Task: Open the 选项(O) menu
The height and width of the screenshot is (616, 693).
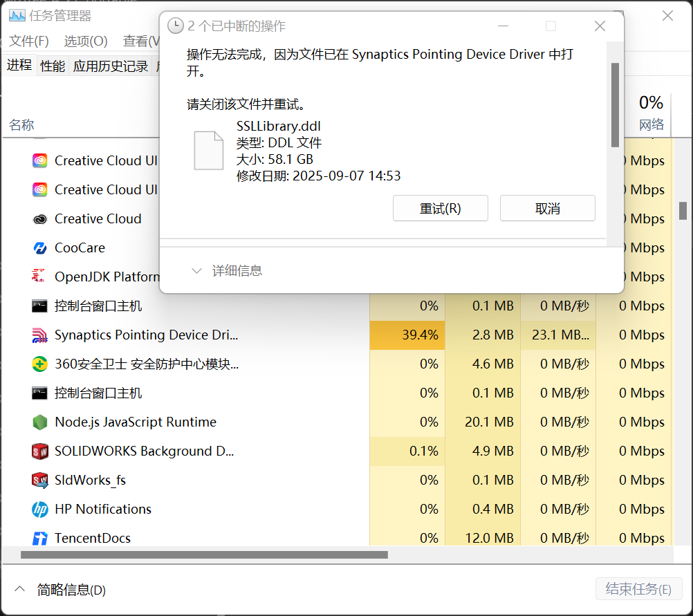Action: pyautogui.click(x=86, y=41)
